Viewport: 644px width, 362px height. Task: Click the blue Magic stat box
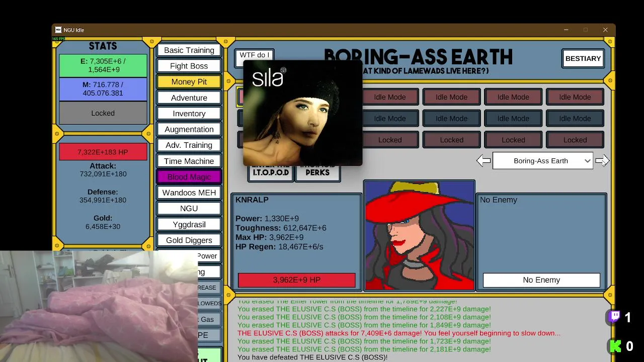tap(103, 89)
